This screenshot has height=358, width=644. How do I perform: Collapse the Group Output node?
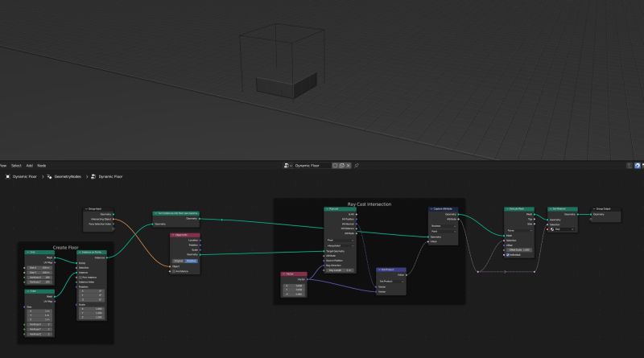594,209
